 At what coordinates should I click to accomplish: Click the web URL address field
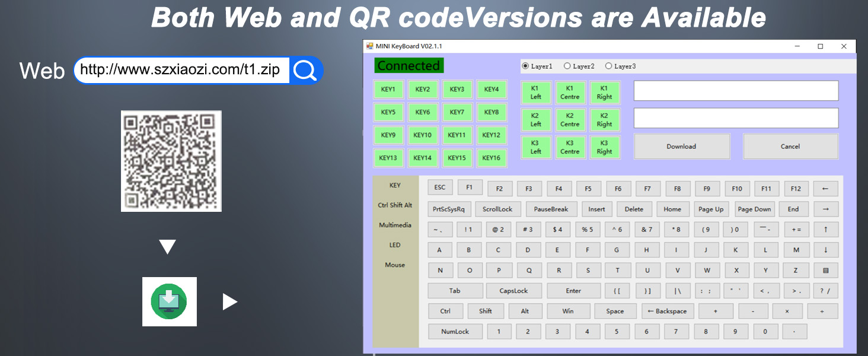[x=181, y=70]
